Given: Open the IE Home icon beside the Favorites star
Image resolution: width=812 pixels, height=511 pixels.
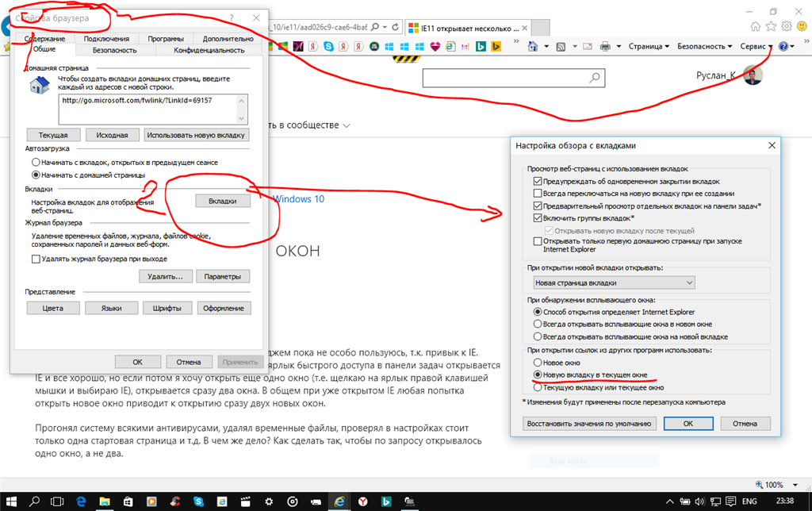Looking at the screenshot, I should click(x=756, y=26).
